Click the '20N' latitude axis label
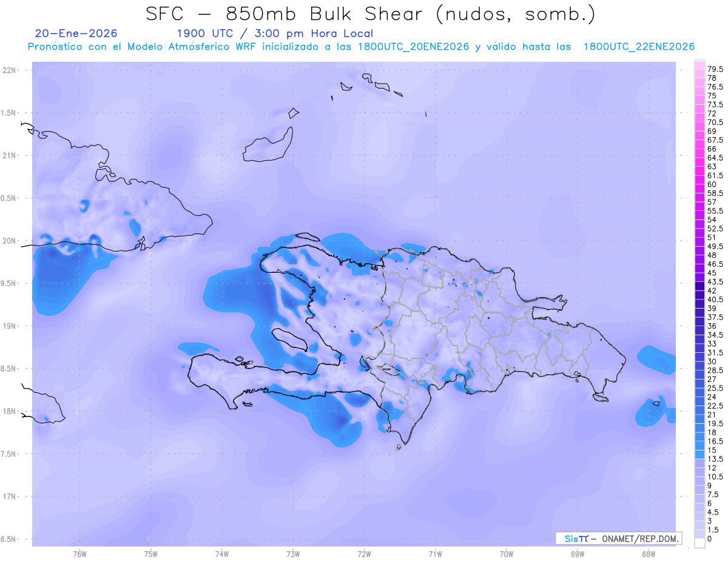 click(9, 241)
